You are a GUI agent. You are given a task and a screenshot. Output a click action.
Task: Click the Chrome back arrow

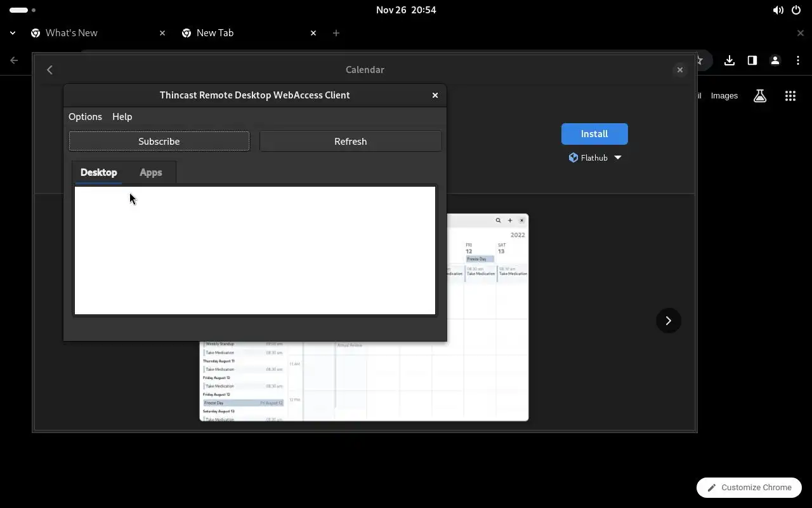pos(14,60)
